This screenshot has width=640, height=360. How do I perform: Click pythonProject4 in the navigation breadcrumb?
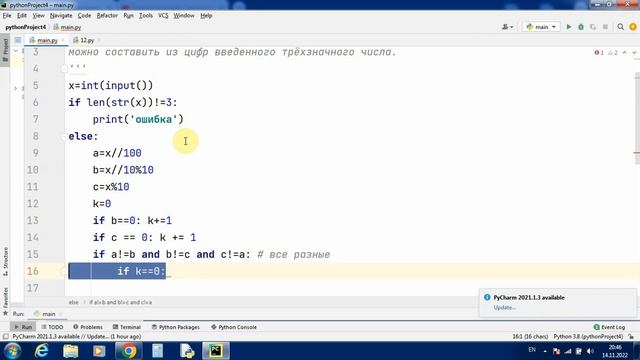click(26, 27)
